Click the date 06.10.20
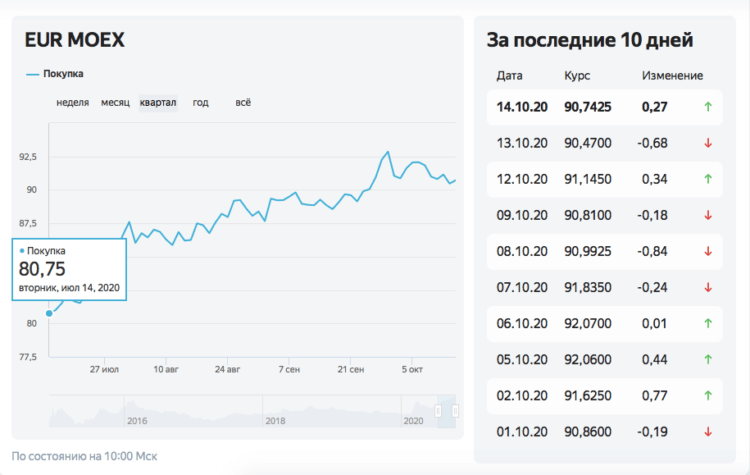The image size is (750, 475). pos(522,323)
